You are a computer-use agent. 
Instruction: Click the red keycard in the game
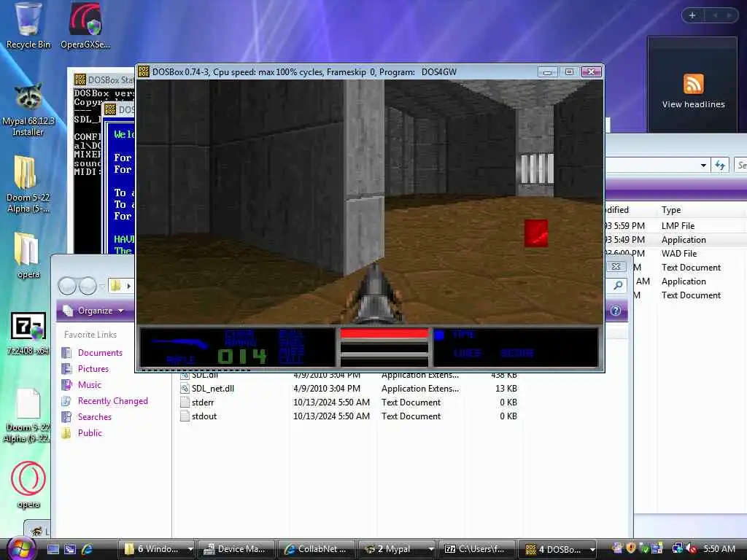pyautogui.click(x=536, y=233)
